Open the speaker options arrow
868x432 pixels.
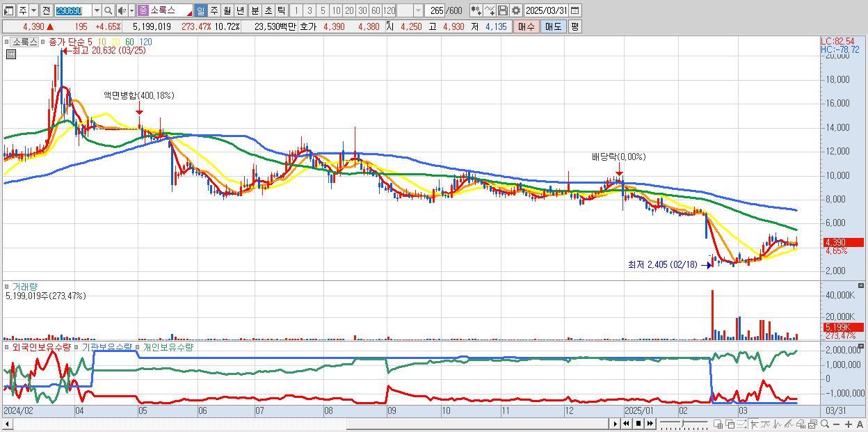[x=131, y=10]
